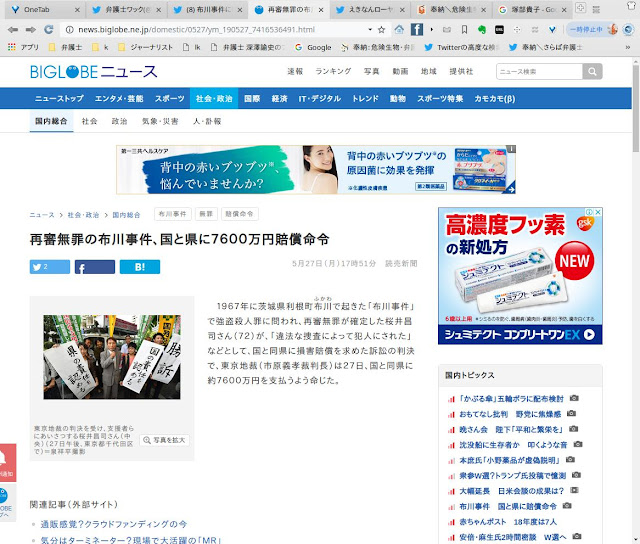The height and width of the screenshot is (544, 640).
Task: Open 通販感覚?クラウドファンディングの今 related article
Action: [113, 524]
